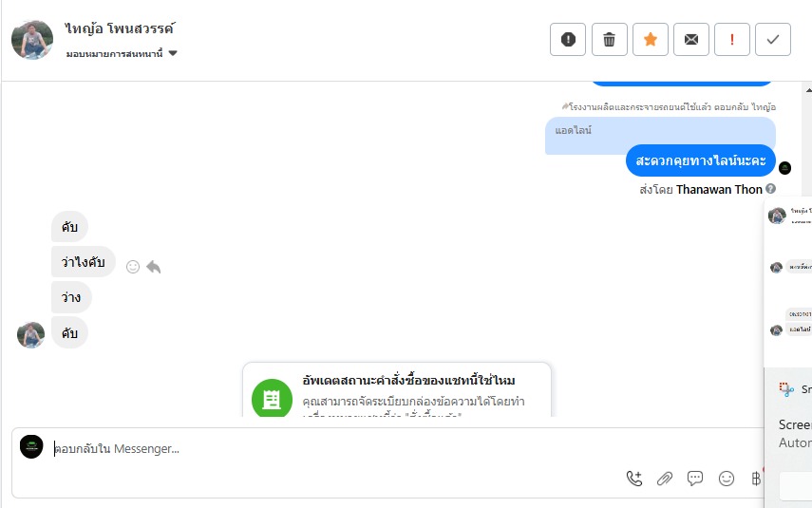Viewport: 812px width, 508px height.
Task: Attach a file with paperclip icon
Action: [x=665, y=479]
